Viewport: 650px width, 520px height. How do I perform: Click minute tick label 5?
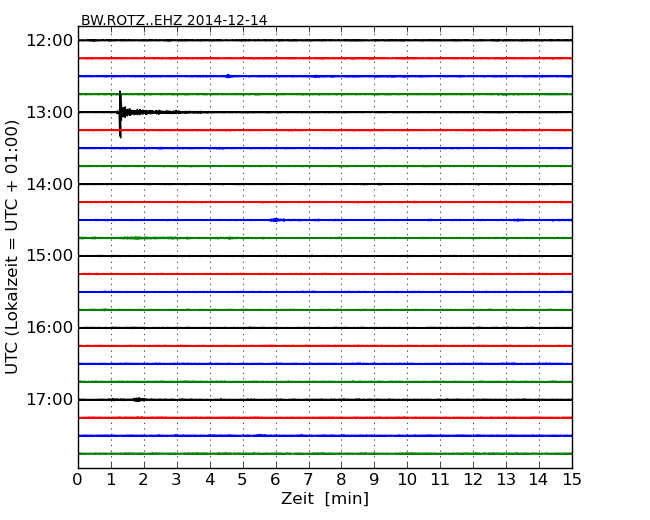243,480
